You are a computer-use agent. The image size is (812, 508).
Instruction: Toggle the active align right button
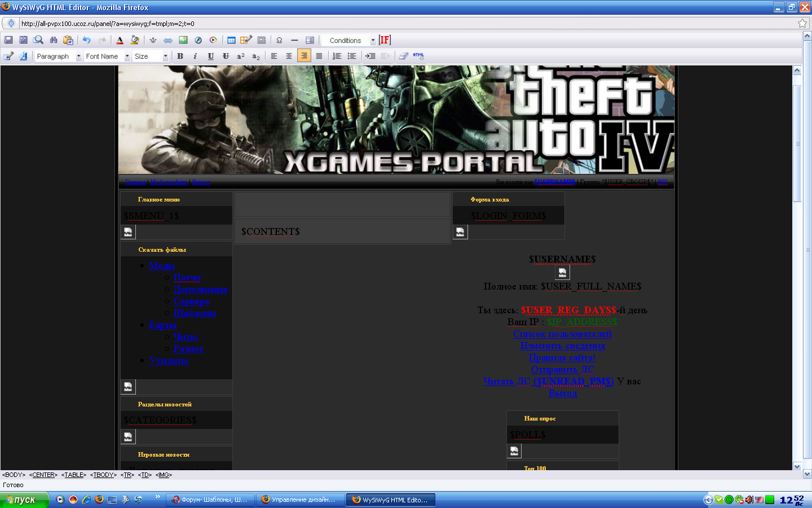point(304,56)
